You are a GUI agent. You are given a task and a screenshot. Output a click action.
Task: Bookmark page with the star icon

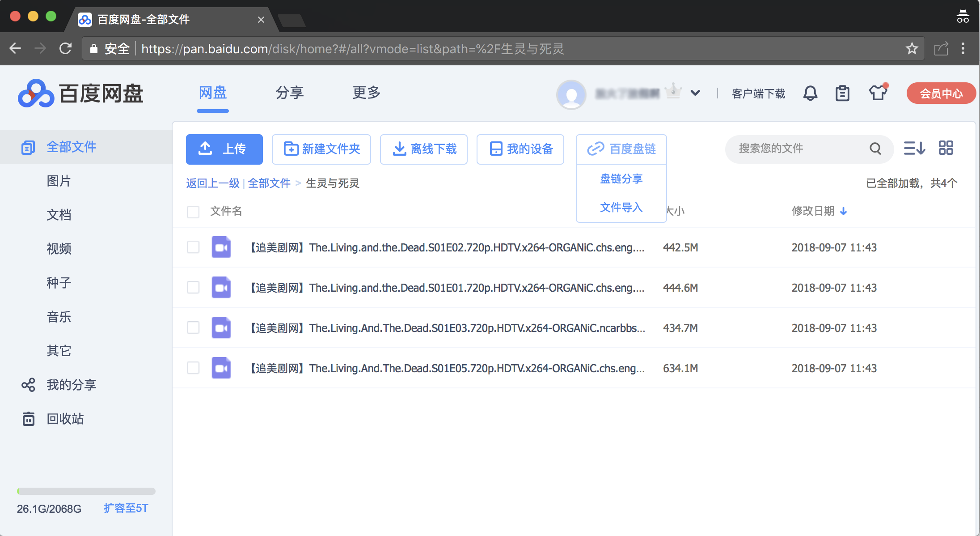coord(912,48)
